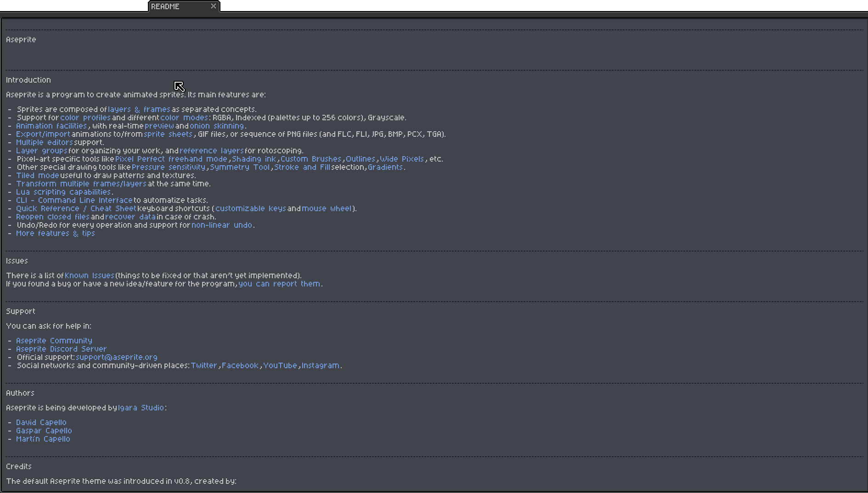Open the Reopen closed files link
Screen dimensions: 868x493
53,217
